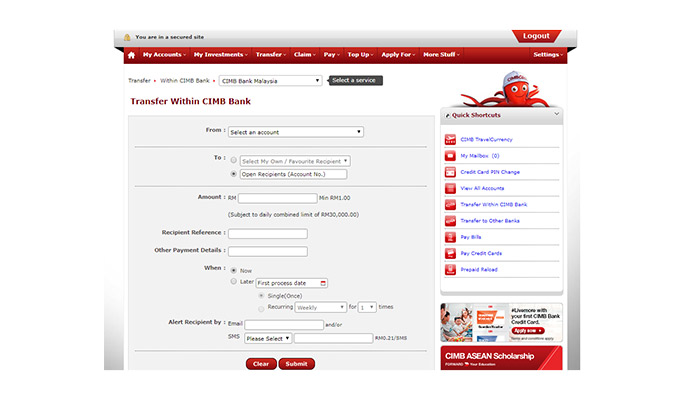Screen dimensions: 700x400
Task: Open the My Investments menu
Action: pos(220,55)
